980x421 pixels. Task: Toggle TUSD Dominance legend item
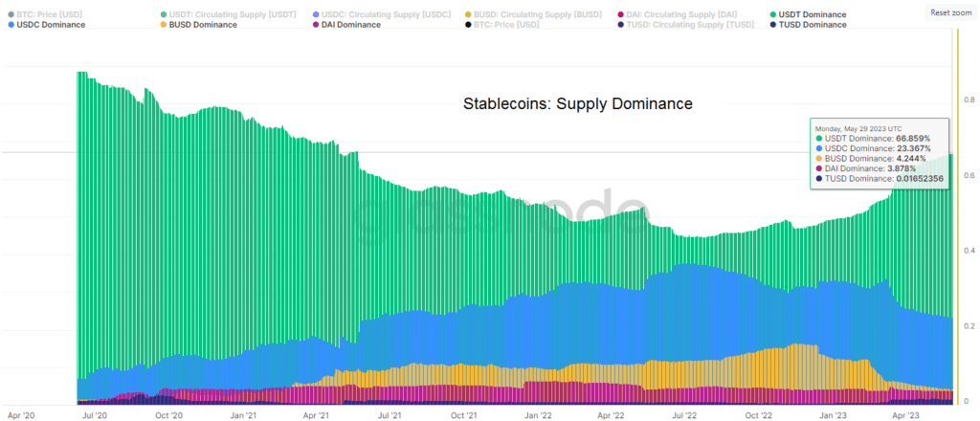click(x=813, y=25)
